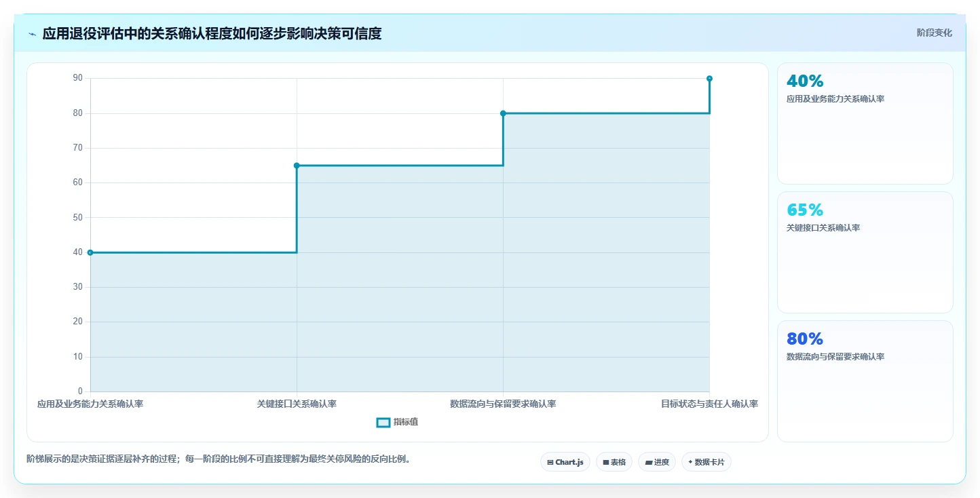Click the 表格 chip

tap(614, 462)
